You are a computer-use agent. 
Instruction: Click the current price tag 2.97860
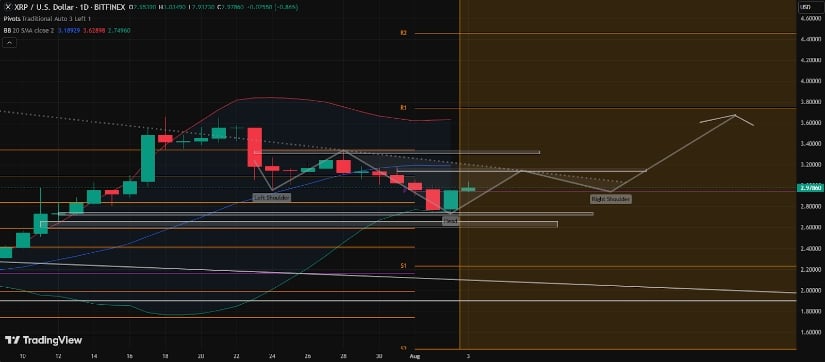[810, 187]
